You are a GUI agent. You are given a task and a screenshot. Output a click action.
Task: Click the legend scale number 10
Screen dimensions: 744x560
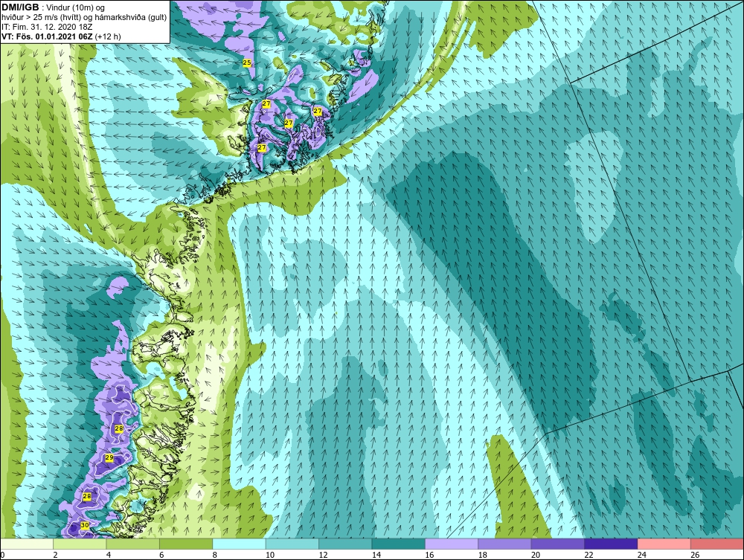pos(270,555)
